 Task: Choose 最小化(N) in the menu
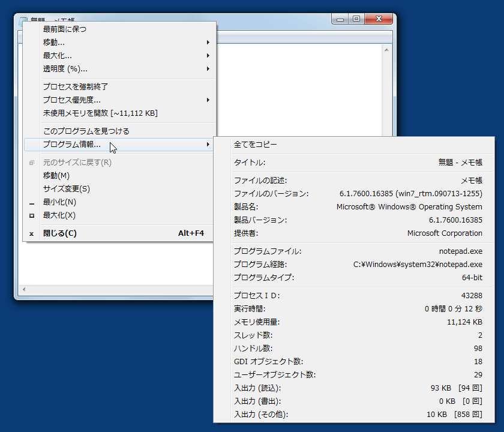pos(119,202)
